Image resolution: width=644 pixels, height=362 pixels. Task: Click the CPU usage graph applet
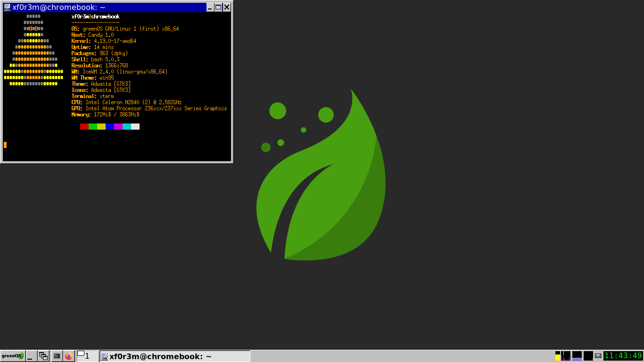pyautogui.click(x=566, y=356)
